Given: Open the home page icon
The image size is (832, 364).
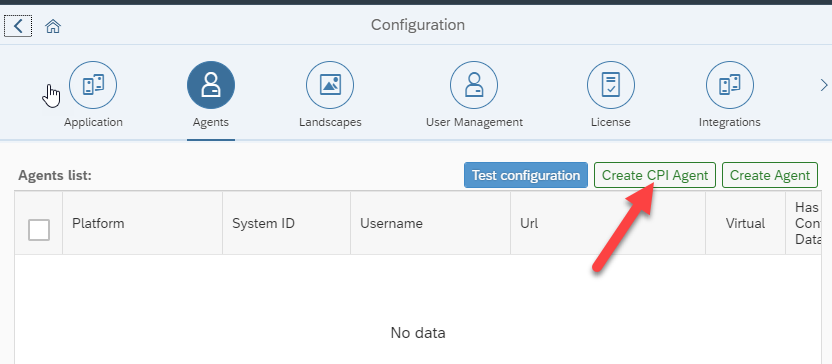Looking at the screenshot, I should pyautogui.click(x=53, y=26).
